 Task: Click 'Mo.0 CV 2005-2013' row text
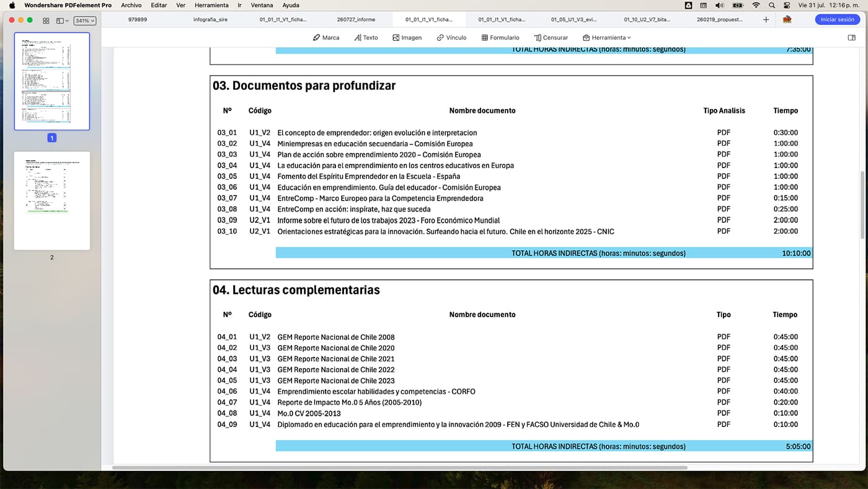tap(309, 413)
